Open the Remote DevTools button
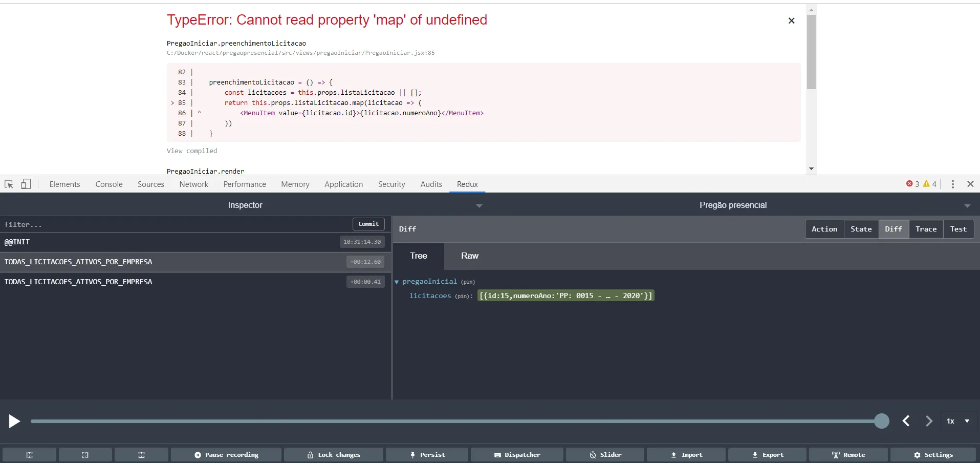 [848, 455]
